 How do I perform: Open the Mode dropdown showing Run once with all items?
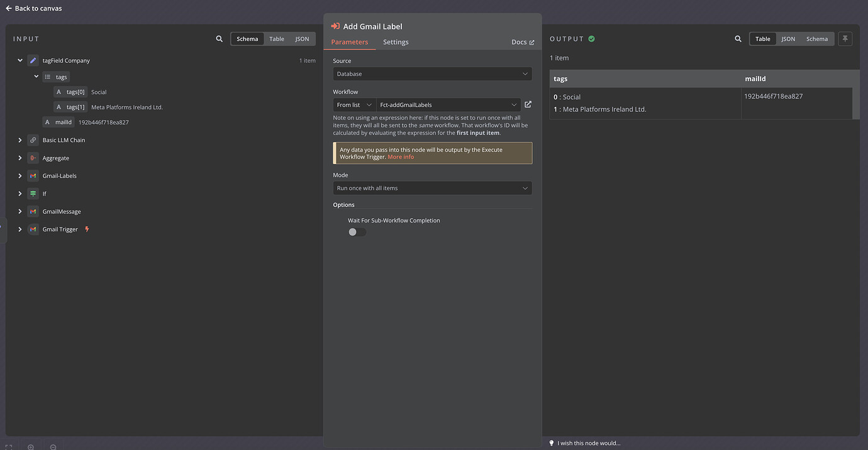click(x=432, y=188)
